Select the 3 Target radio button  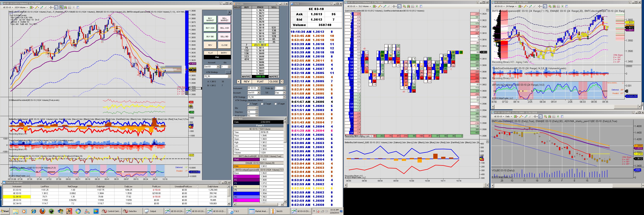(276, 104)
